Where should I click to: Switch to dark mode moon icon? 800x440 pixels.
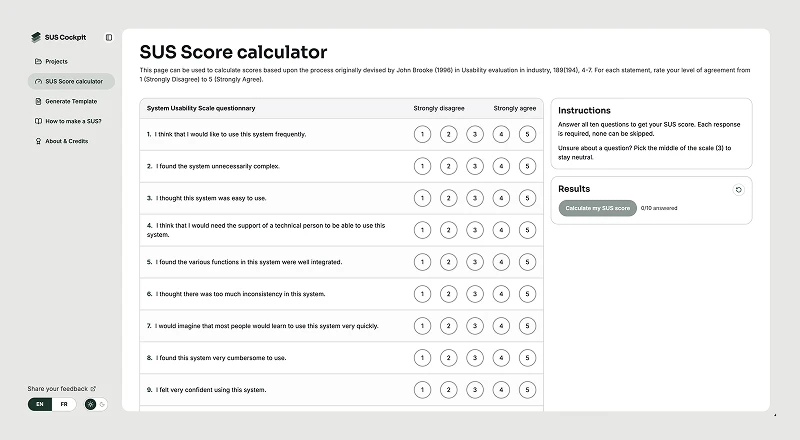coord(102,404)
